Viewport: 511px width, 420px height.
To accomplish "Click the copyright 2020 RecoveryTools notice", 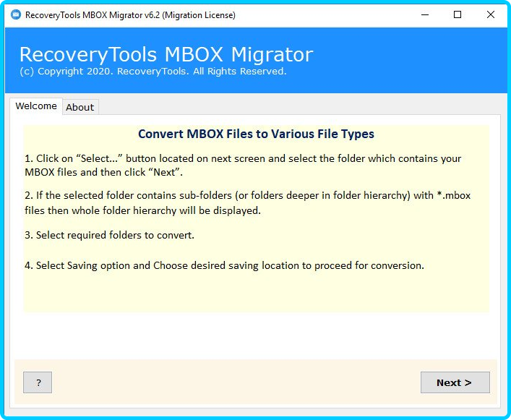I will click(x=153, y=71).
